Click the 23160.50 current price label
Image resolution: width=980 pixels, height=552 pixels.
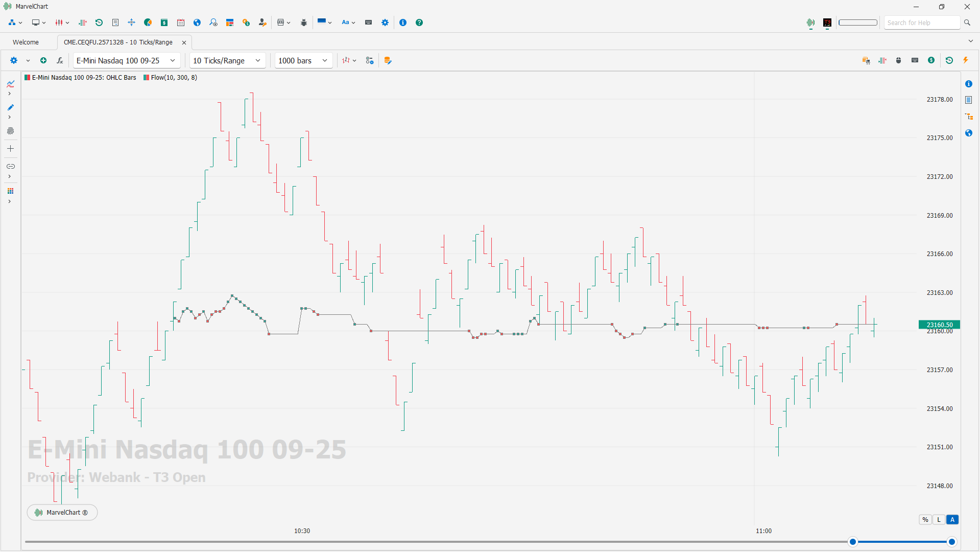(940, 325)
